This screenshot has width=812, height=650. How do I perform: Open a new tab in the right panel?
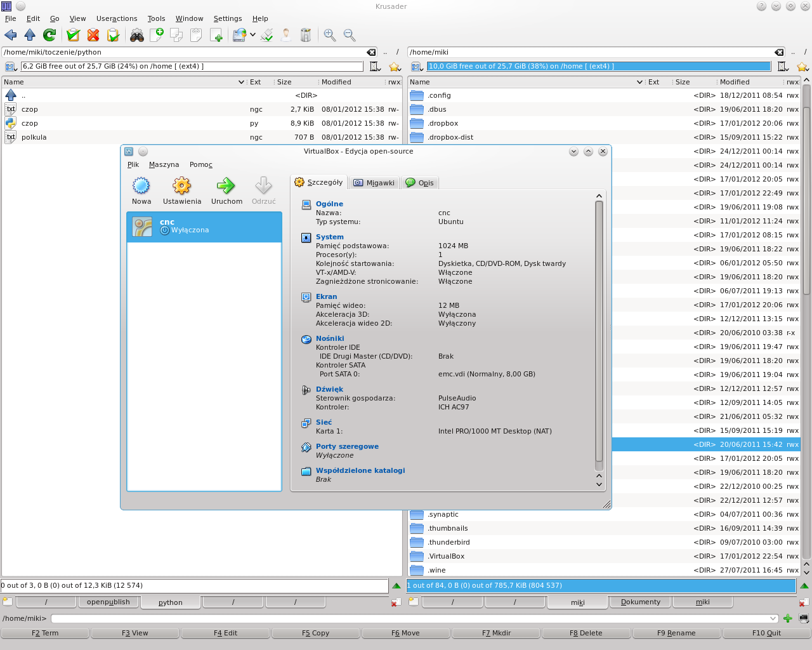coord(414,601)
